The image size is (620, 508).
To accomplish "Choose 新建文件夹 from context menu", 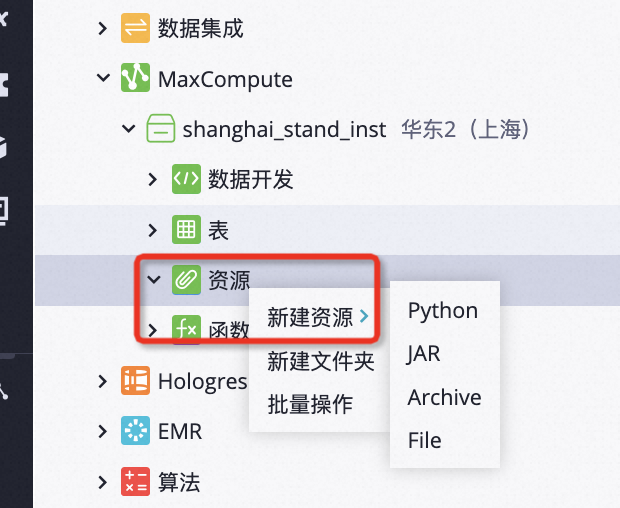I will [x=320, y=361].
